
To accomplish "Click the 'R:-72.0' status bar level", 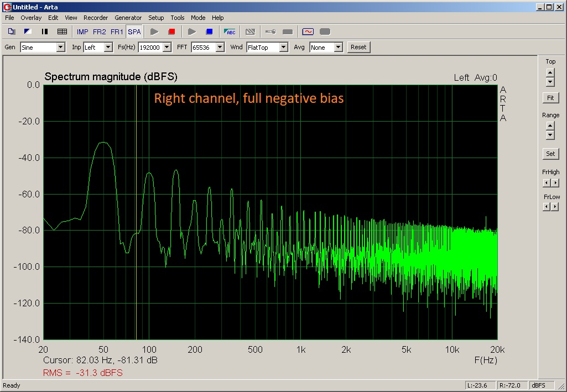I will pyautogui.click(x=512, y=385).
